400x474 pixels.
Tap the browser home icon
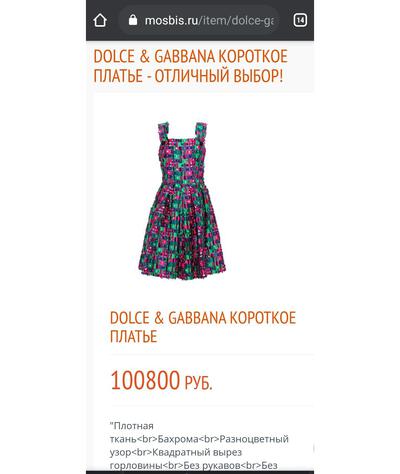[100, 20]
